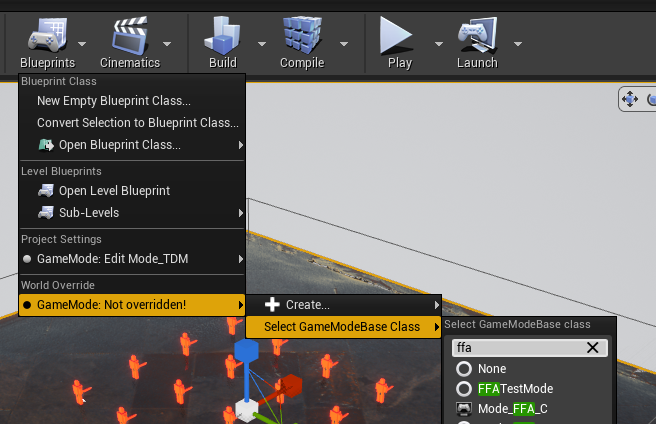Image resolution: width=656 pixels, height=424 pixels.
Task: Choose FFATestMode radio option
Action: (464, 389)
